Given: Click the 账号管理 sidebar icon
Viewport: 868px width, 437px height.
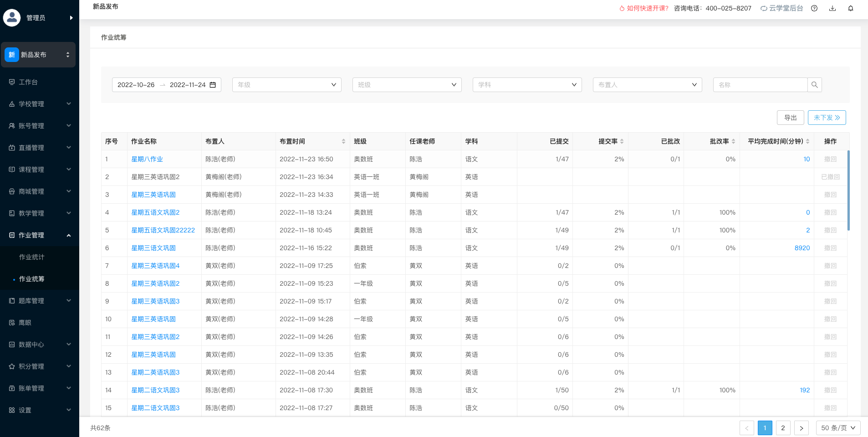Looking at the screenshot, I should [x=12, y=126].
